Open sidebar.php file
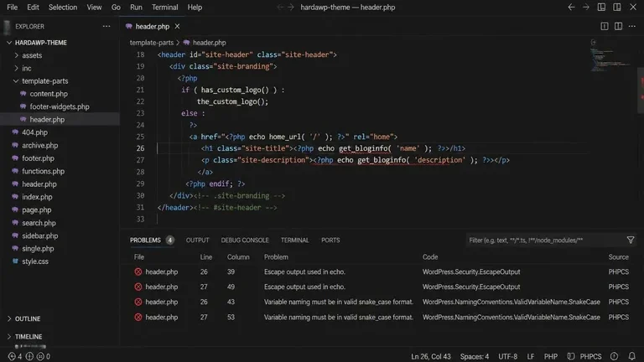The width and height of the screenshot is (644, 362). point(40,235)
